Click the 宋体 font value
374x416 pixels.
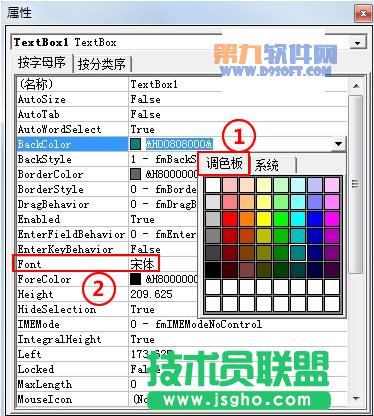142,264
